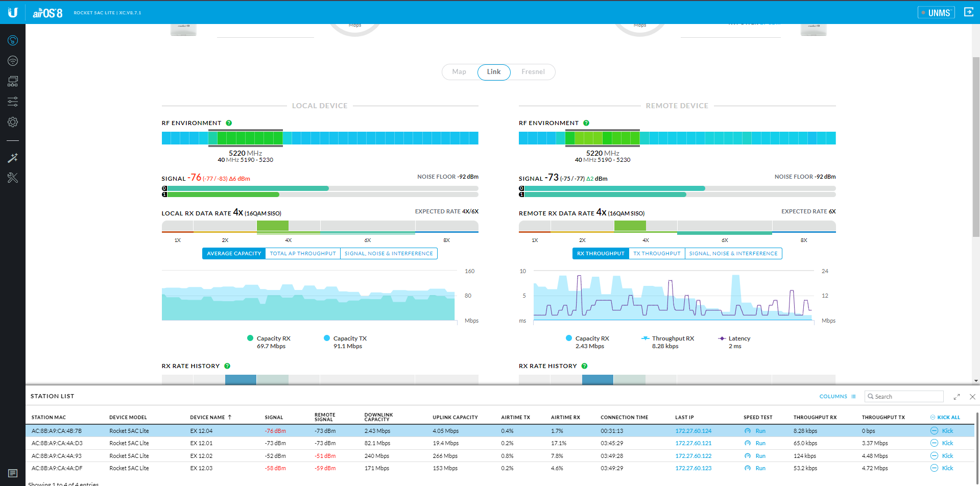The width and height of the screenshot is (980, 486).
Task: Switch to the Fresnel view tab
Action: [x=533, y=72]
